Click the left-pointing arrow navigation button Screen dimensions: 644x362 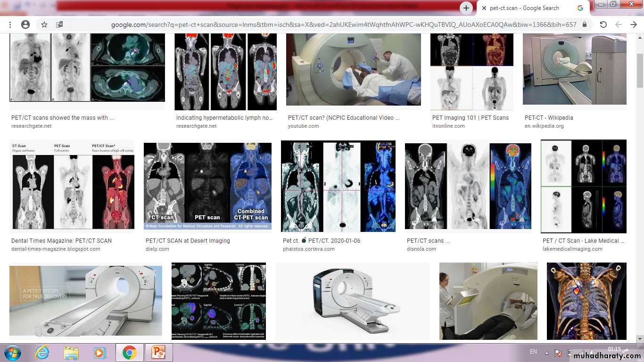pos(619,25)
